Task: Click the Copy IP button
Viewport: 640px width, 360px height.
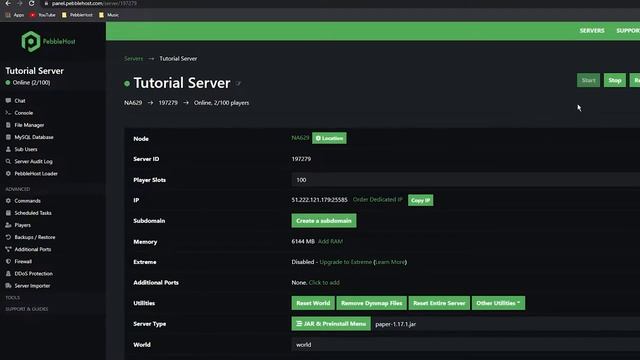Action: [x=420, y=200]
